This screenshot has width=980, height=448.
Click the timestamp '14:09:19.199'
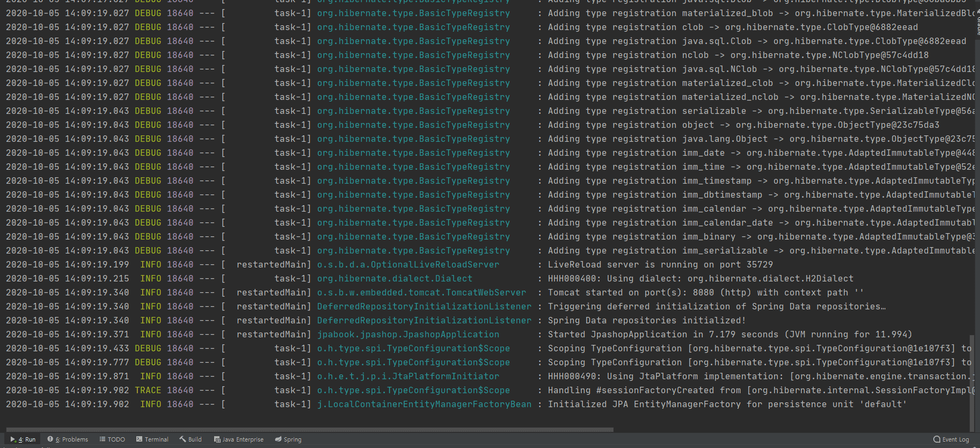97,264
